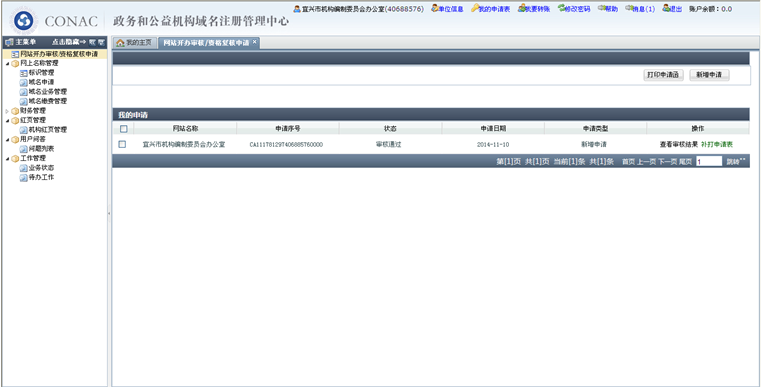Click the second tree icon beside 点击隐藏

pyautogui.click(x=101, y=42)
